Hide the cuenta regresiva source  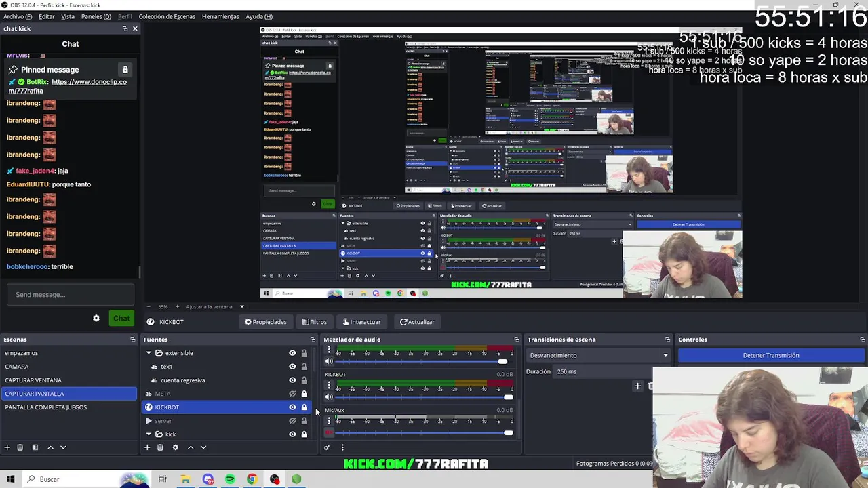click(x=292, y=380)
